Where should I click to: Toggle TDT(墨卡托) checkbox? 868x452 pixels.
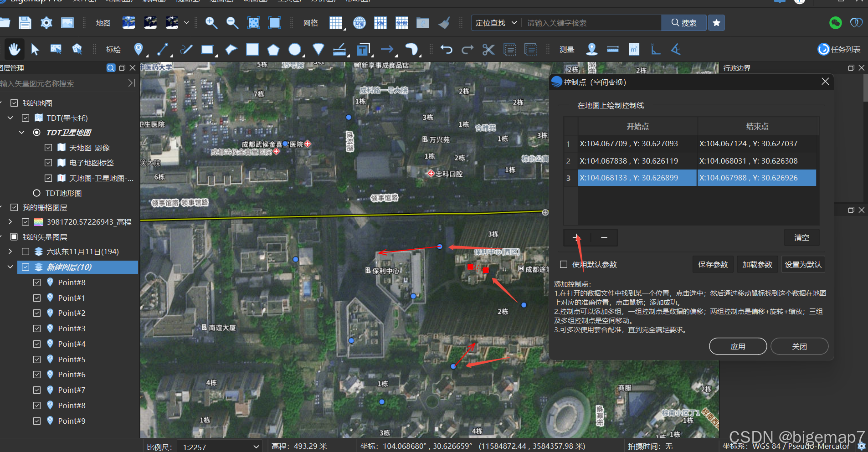click(26, 118)
